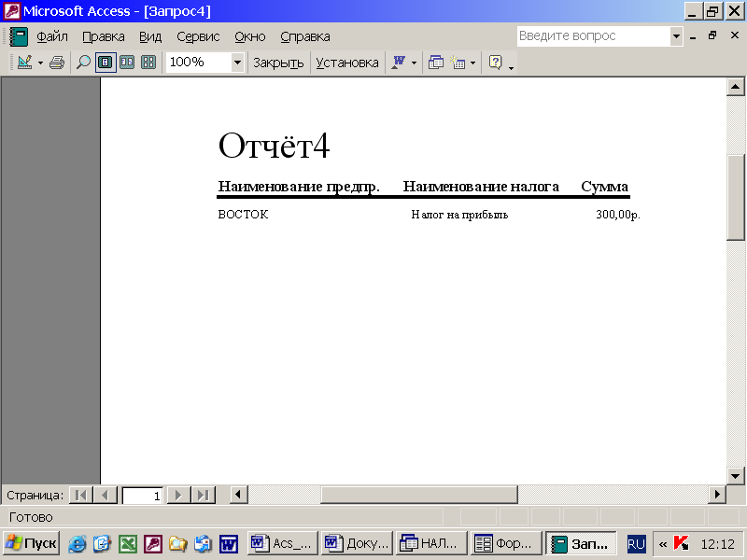Launch Outlook Express from quick launch
Screen dimensions: 747x560
(x=102, y=543)
